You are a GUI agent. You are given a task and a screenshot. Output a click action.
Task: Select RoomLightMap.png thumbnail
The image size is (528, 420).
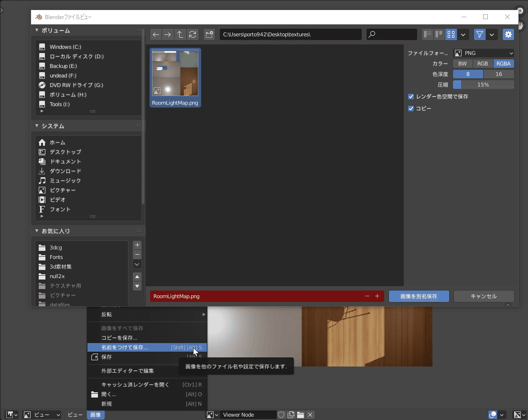tap(175, 78)
